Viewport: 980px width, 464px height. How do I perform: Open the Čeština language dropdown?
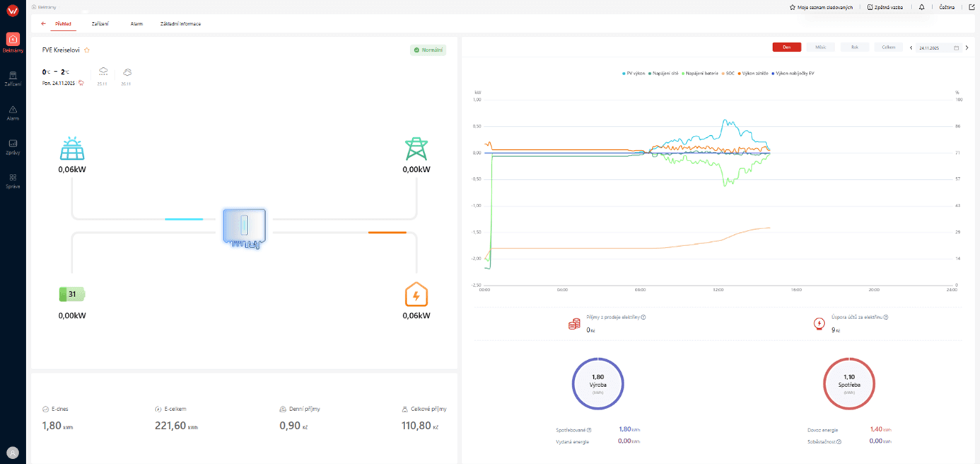pos(946,7)
